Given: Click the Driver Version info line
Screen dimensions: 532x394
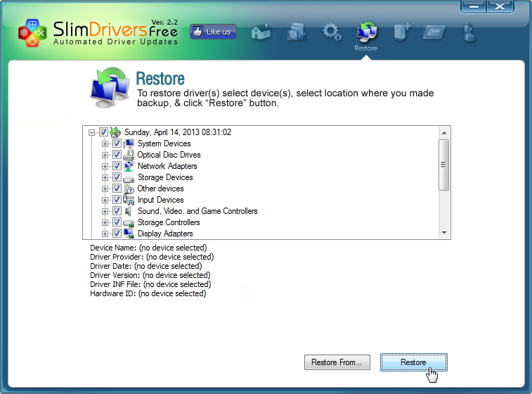Looking at the screenshot, I should pyautogui.click(x=150, y=275).
